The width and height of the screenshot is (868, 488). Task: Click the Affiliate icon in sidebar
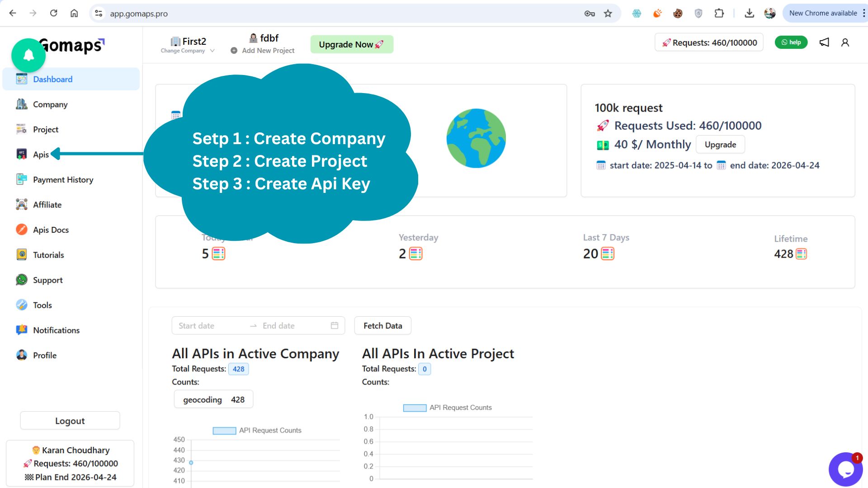pyautogui.click(x=22, y=205)
